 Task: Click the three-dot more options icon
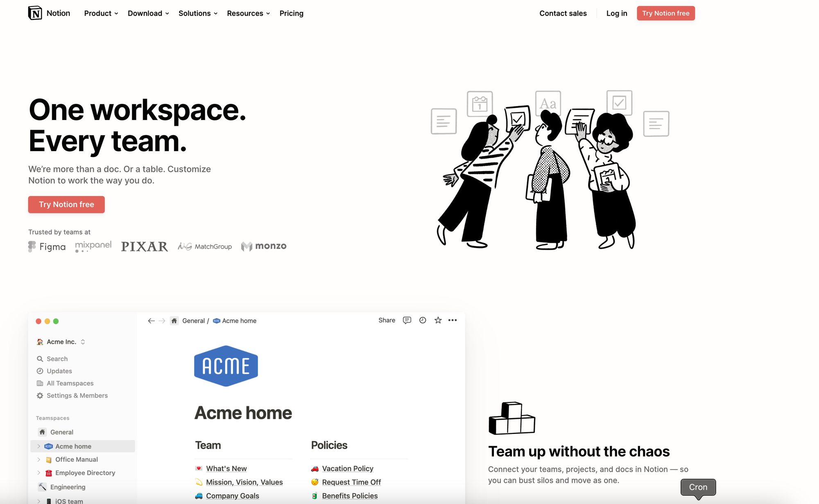click(453, 321)
